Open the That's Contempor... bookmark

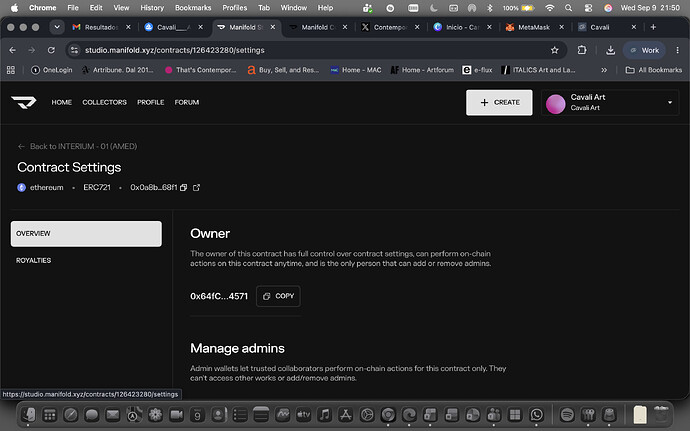pyautogui.click(x=200, y=70)
